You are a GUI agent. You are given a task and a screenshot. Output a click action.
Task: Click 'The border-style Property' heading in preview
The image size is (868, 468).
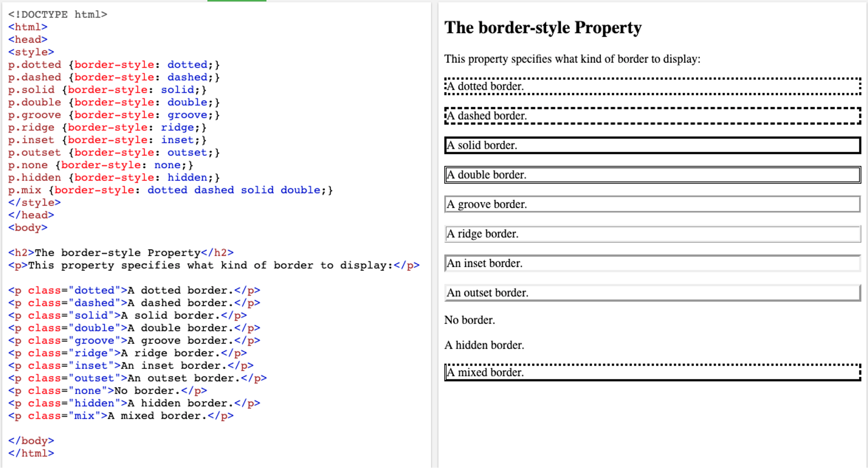pyautogui.click(x=543, y=28)
